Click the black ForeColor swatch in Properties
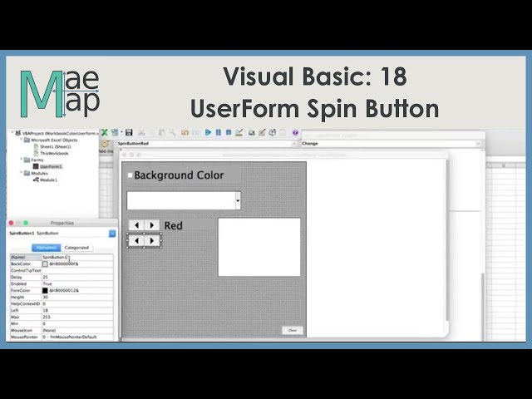The height and width of the screenshot is (399, 532). 45,290
